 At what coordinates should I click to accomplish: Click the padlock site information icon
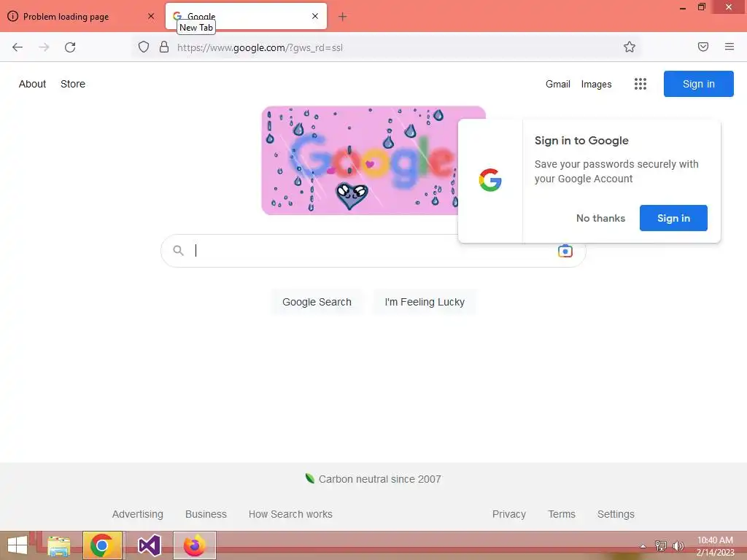164,47
